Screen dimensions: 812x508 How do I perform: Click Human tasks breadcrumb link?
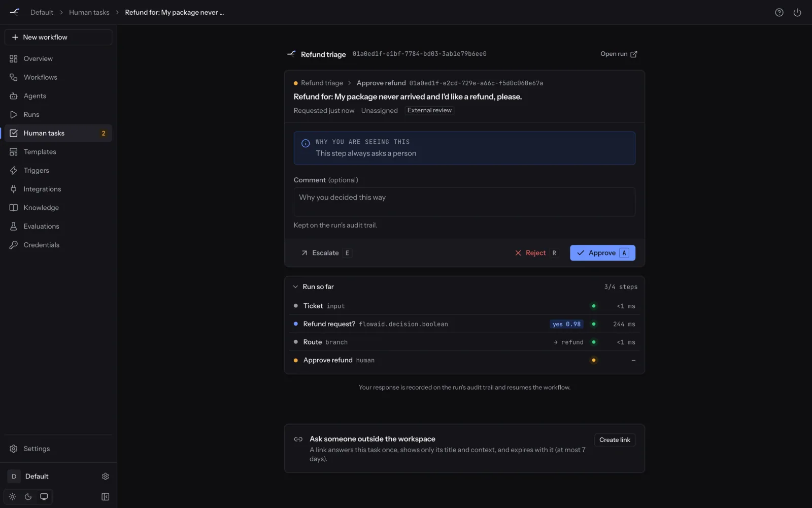point(89,12)
